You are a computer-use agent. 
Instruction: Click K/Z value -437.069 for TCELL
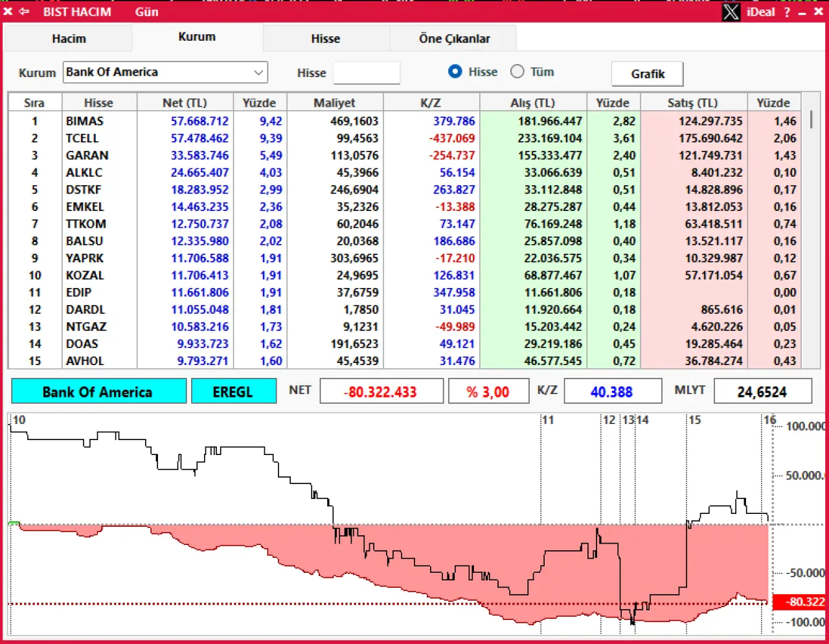451,139
